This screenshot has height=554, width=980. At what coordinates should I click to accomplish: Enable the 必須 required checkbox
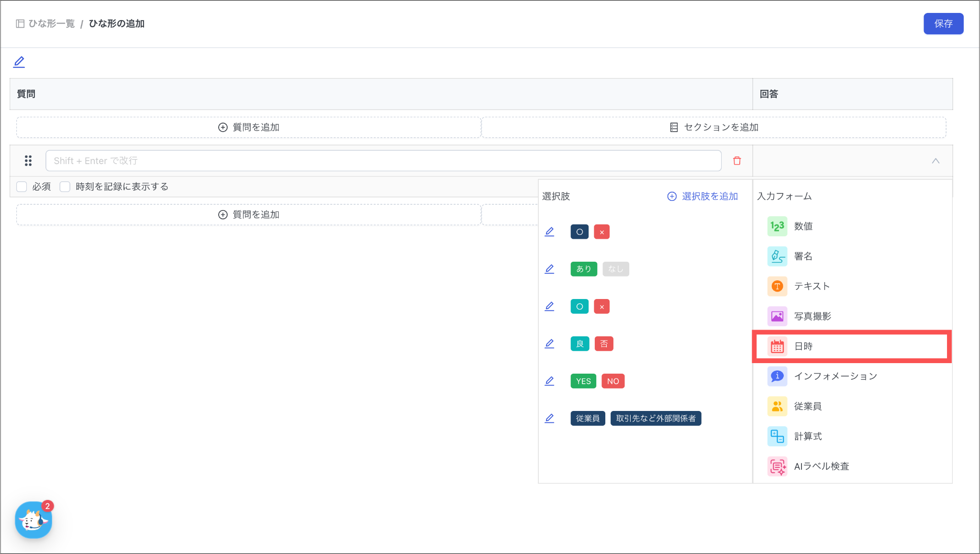[x=22, y=187]
